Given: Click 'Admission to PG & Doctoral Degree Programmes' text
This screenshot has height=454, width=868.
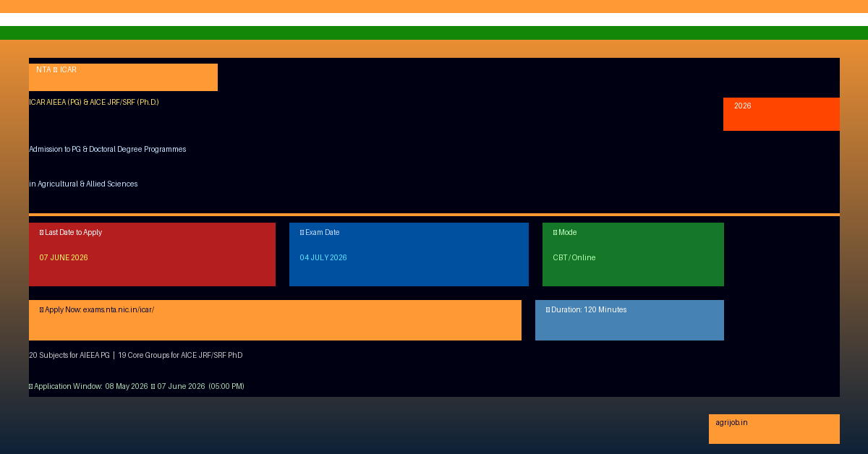Looking at the screenshot, I should coord(107,150).
